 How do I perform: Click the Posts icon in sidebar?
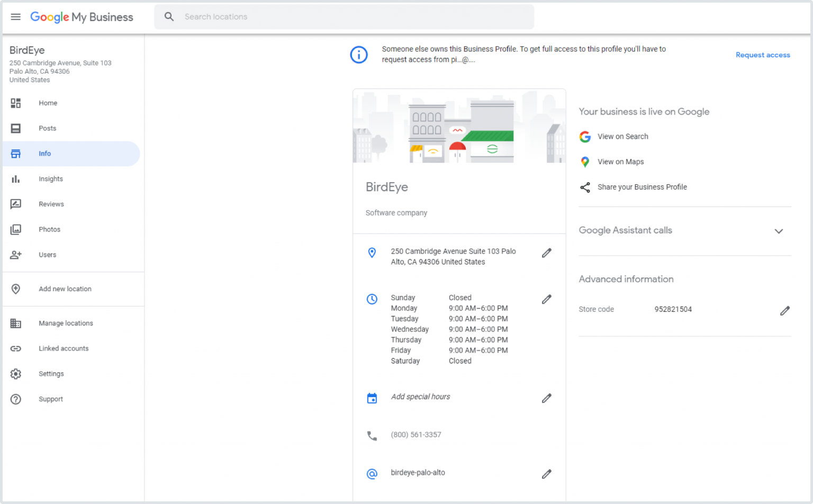point(16,128)
